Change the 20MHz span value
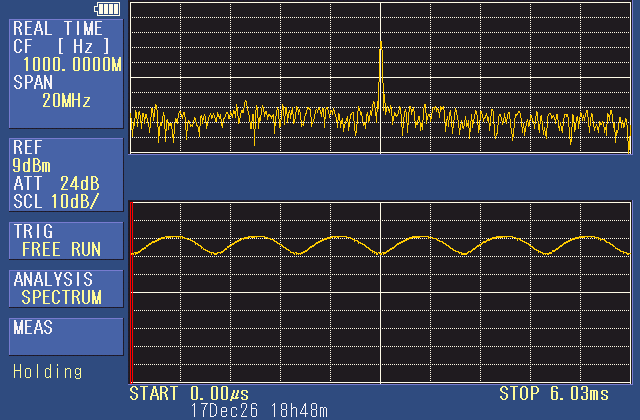The width and height of the screenshot is (640, 420). [67, 101]
